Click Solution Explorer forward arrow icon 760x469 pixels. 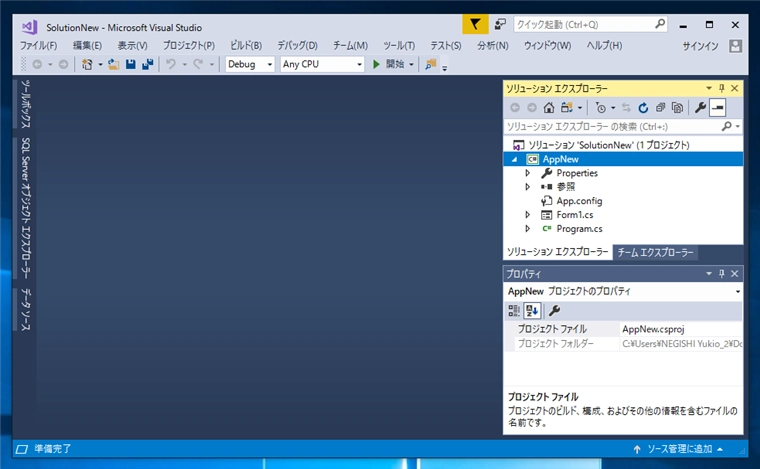pos(532,108)
